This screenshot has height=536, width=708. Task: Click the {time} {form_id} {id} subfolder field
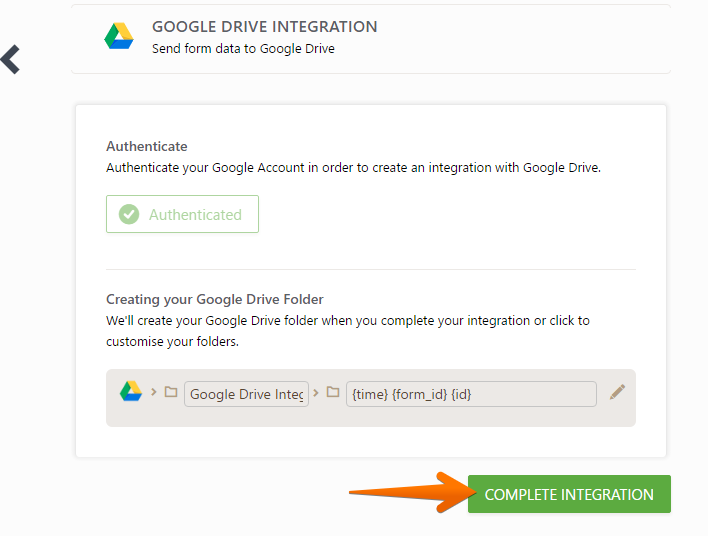point(471,394)
